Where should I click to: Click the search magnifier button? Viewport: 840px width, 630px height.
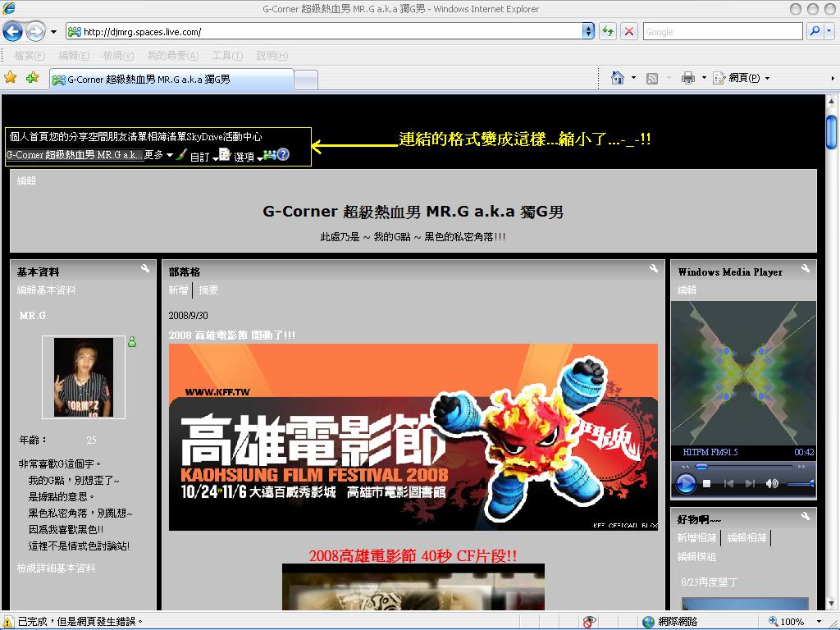click(815, 32)
